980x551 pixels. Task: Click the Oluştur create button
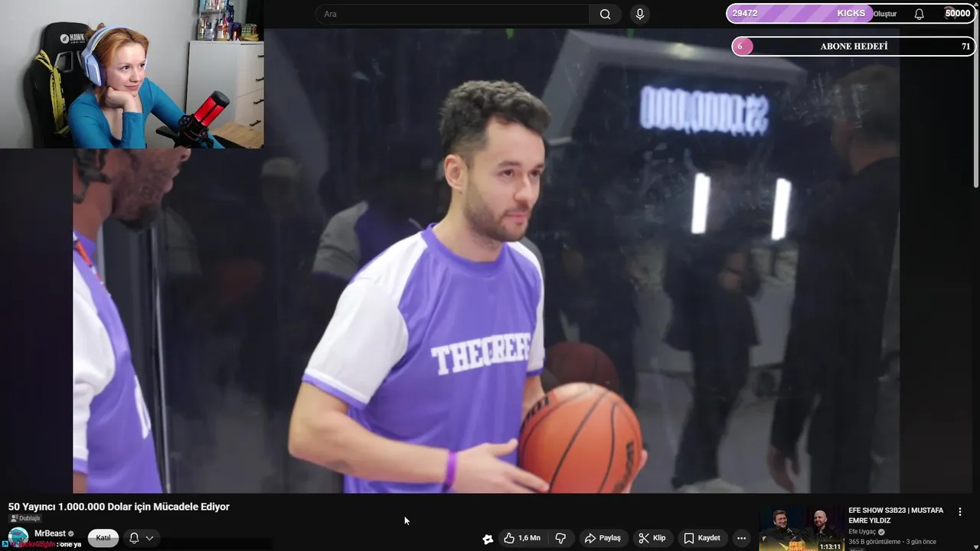885,14
